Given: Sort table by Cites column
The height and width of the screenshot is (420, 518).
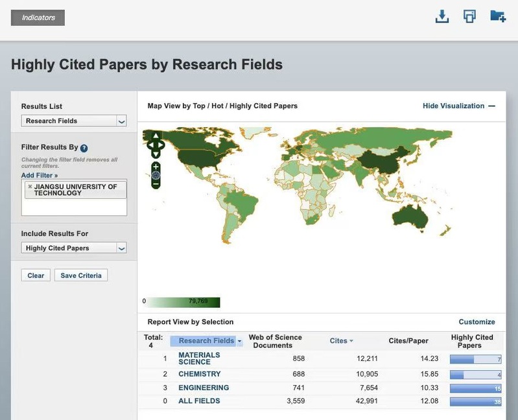Looking at the screenshot, I should coord(341,341).
